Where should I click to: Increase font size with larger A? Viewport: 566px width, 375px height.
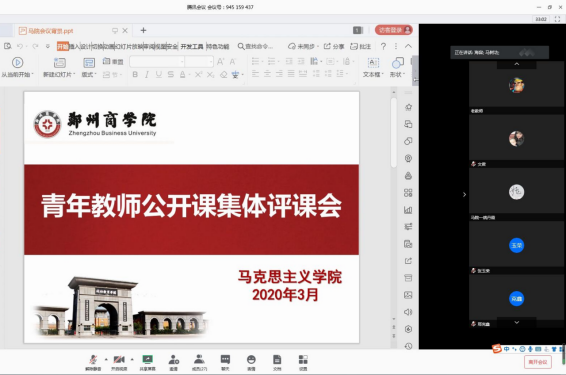click(x=220, y=62)
